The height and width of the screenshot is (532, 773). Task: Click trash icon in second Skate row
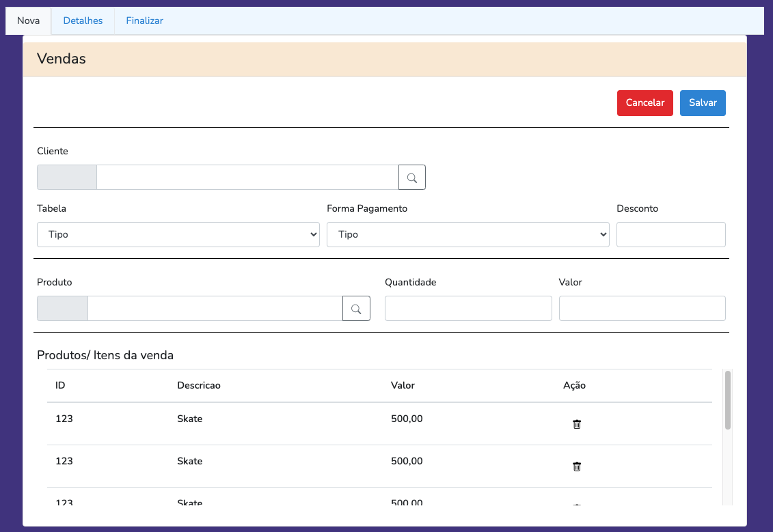[x=577, y=466]
